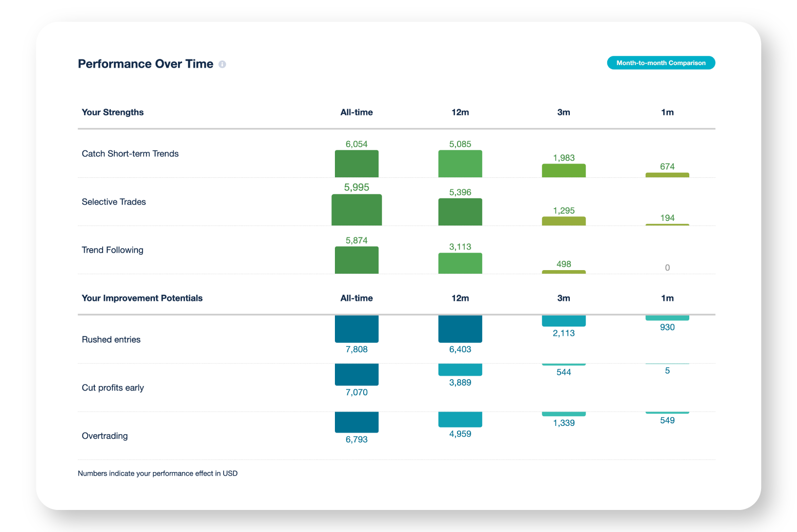Select the All-time column header under Strengths
The image size is (797, 532).
point(356,112)
